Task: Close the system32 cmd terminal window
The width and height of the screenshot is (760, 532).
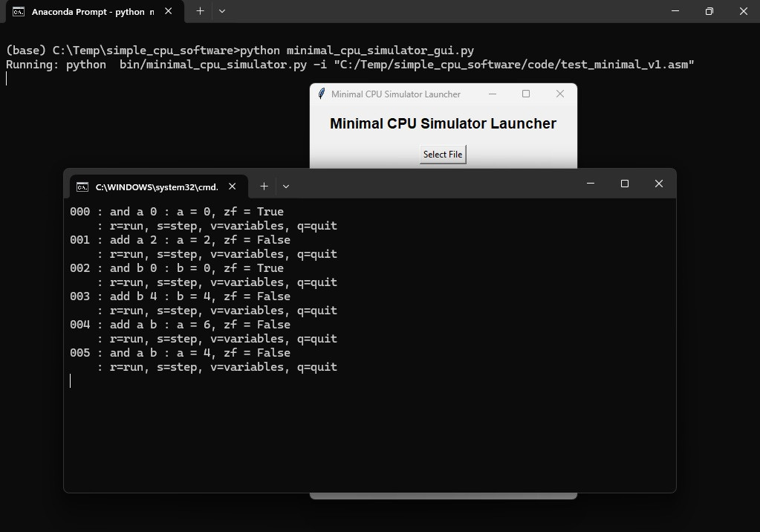Action: point(659,184)
